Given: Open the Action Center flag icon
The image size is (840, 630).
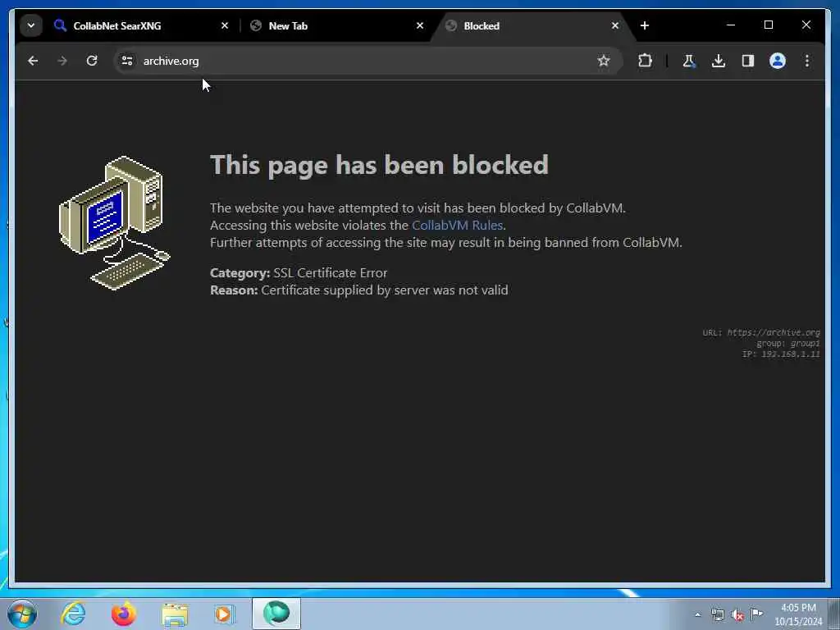Looking at the screenshot, I should [x=756, y=614].
